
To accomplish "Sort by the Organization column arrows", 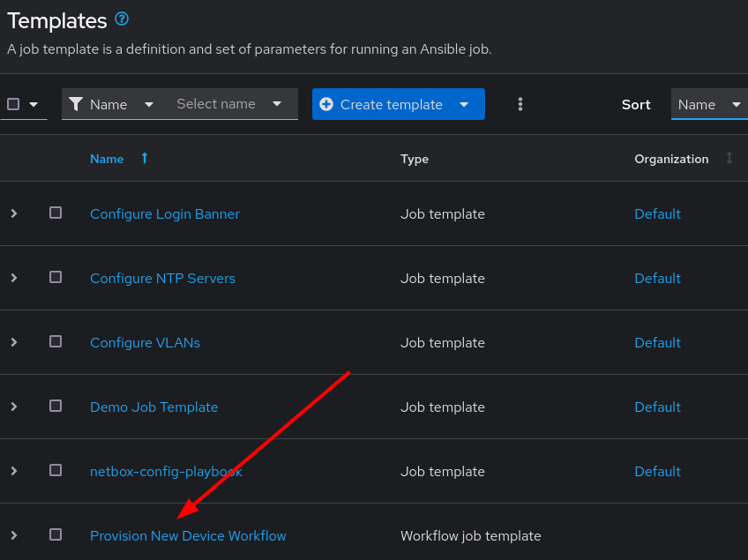I will tap(729, 159).
